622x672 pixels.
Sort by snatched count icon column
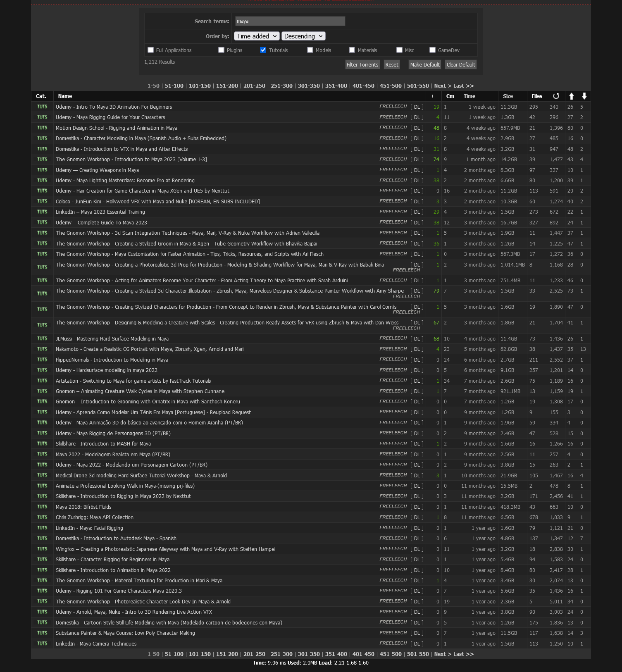[x=556, y=96]
